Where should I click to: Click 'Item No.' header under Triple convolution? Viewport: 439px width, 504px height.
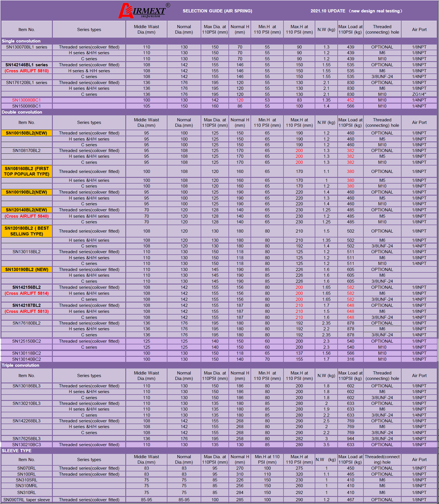[27, 375]
